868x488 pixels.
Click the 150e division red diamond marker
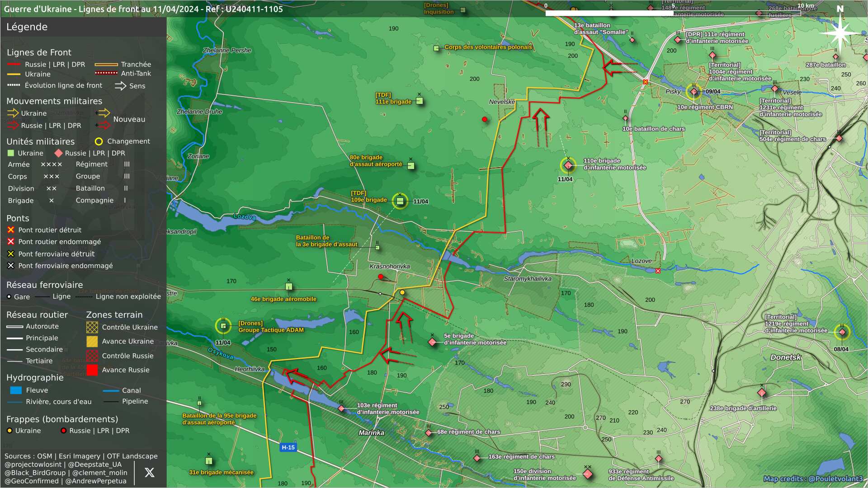[588, 474]
